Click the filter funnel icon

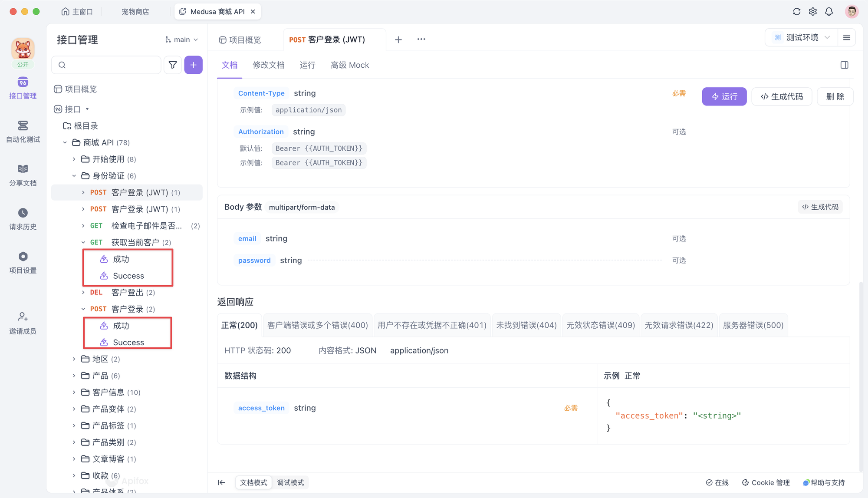pos(173,65)
